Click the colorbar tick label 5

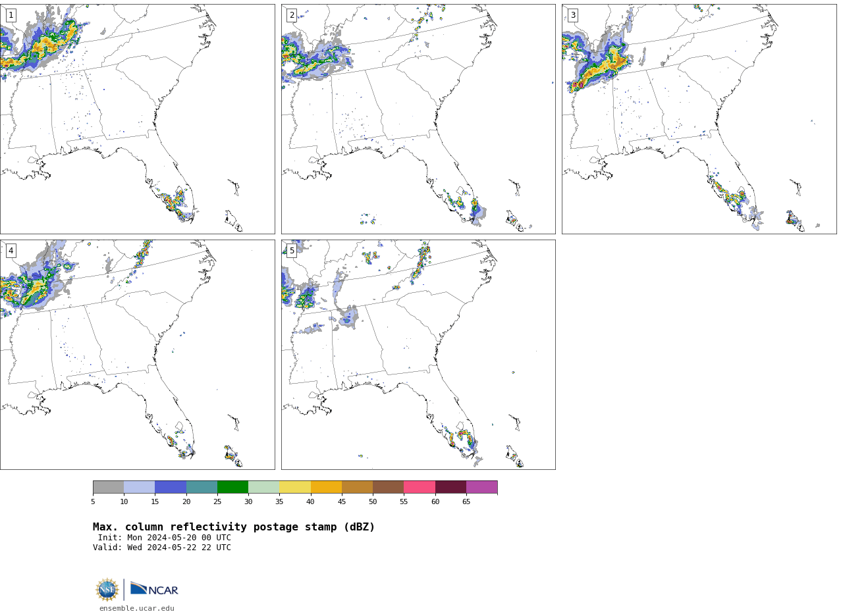[93, 502]
